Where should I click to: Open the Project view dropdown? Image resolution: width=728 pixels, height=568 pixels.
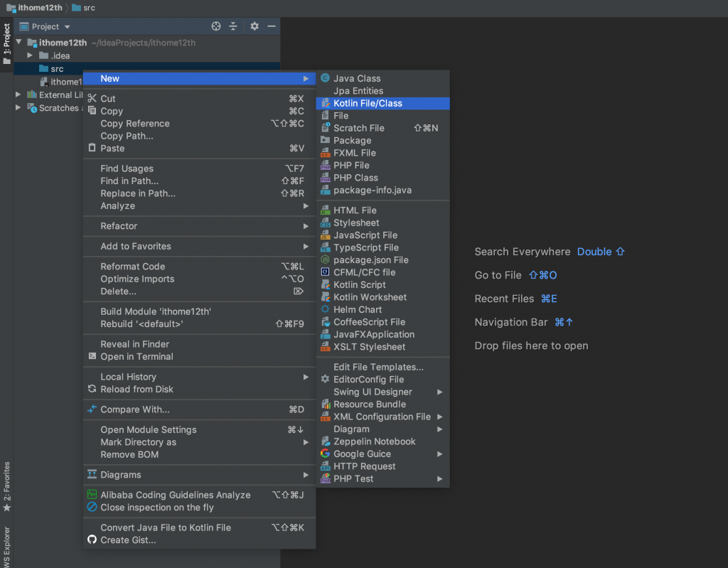(68, 27)
